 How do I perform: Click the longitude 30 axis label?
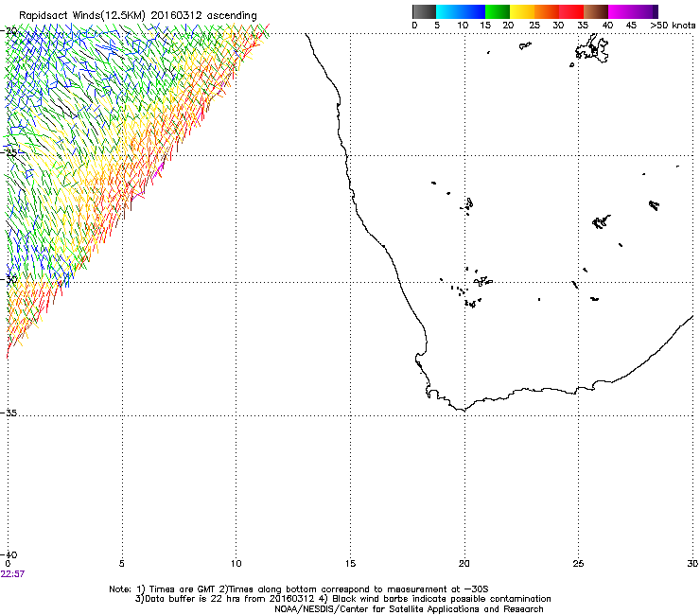coord(692,564)
